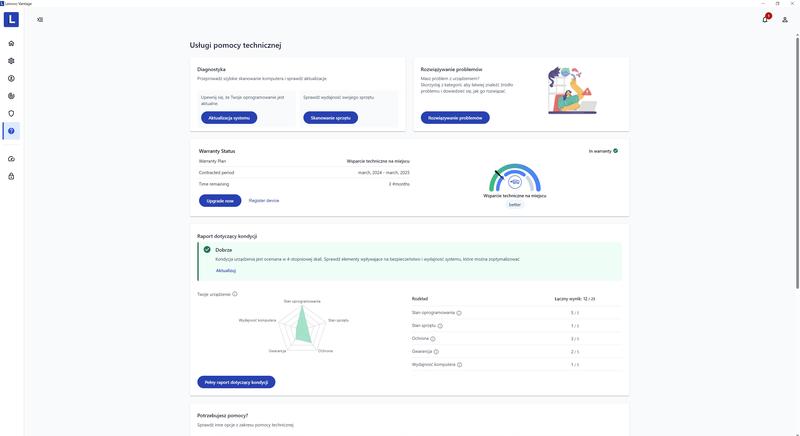Start Skanowanie sprzętu
The height and width of the screenshot is (436, 800).
coord(330,118)
